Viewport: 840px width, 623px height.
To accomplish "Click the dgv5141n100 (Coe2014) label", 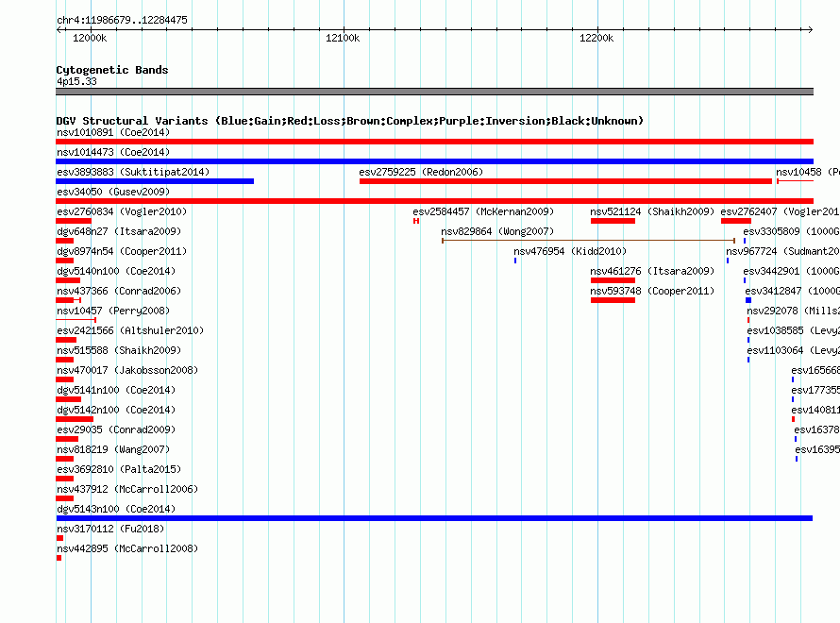I will (116, 390).
